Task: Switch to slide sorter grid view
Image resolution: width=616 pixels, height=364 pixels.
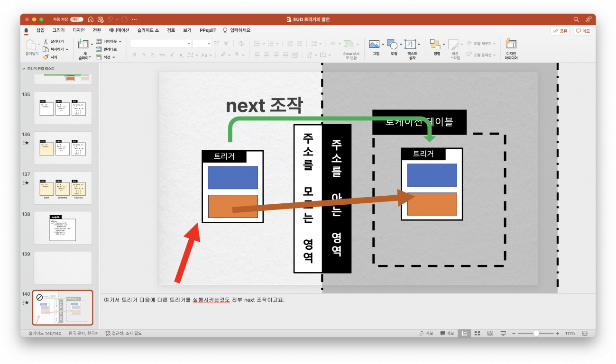Action: [x=478, y=333]
